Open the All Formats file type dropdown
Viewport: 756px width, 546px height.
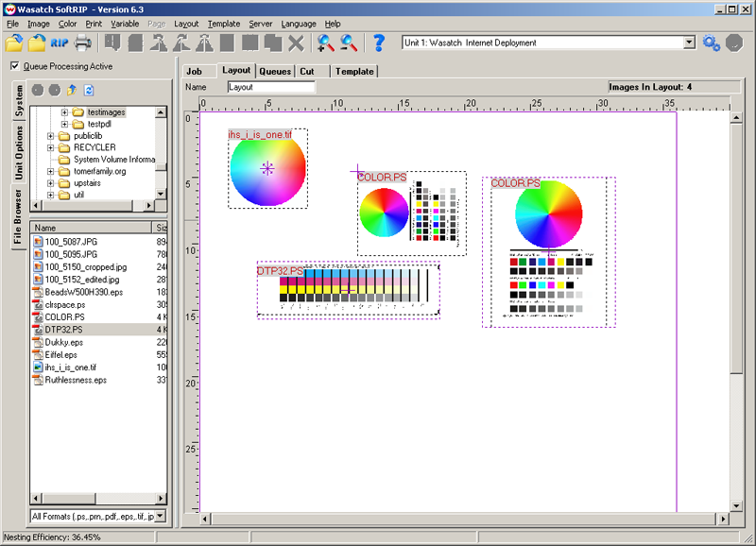click(x=161, y=516)
